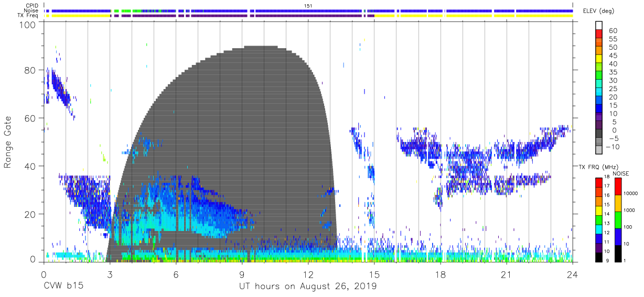Click the 'Range Gate' y-axis title
Screen dimensions: 644x297
pos(8,142)
